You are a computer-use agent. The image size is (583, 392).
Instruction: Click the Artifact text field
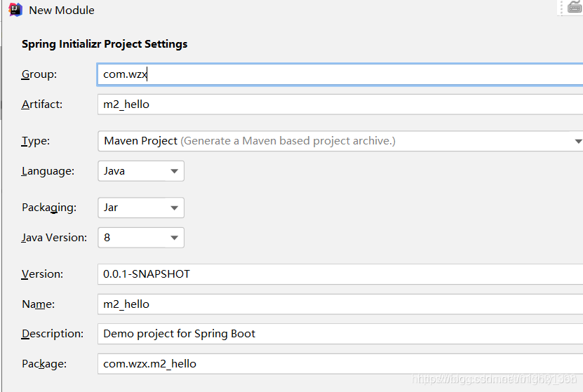340,104
